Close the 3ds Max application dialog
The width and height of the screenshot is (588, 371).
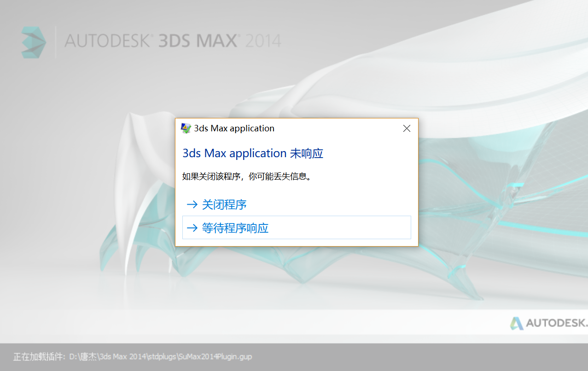click(x=407, y=129)
